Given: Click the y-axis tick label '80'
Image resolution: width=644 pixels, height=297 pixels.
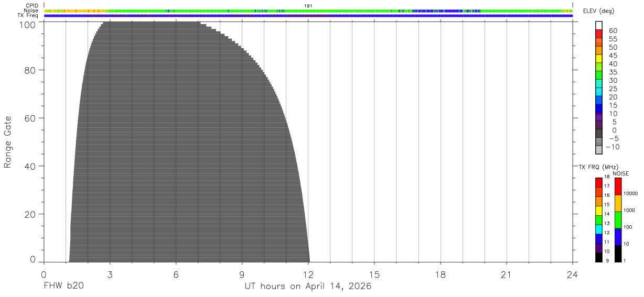Looking at the screenshot, I should (x=31, y=70).
